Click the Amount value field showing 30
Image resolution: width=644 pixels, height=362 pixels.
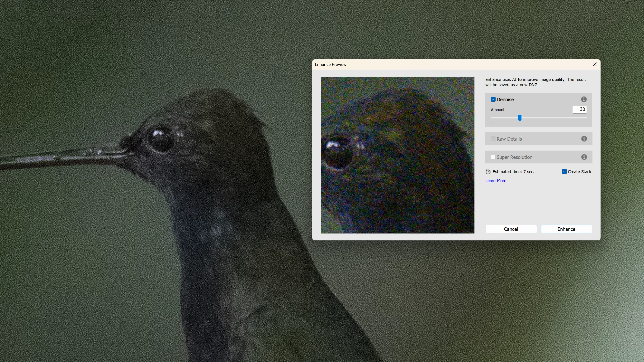pyautogui.click(x=579, y=110)
